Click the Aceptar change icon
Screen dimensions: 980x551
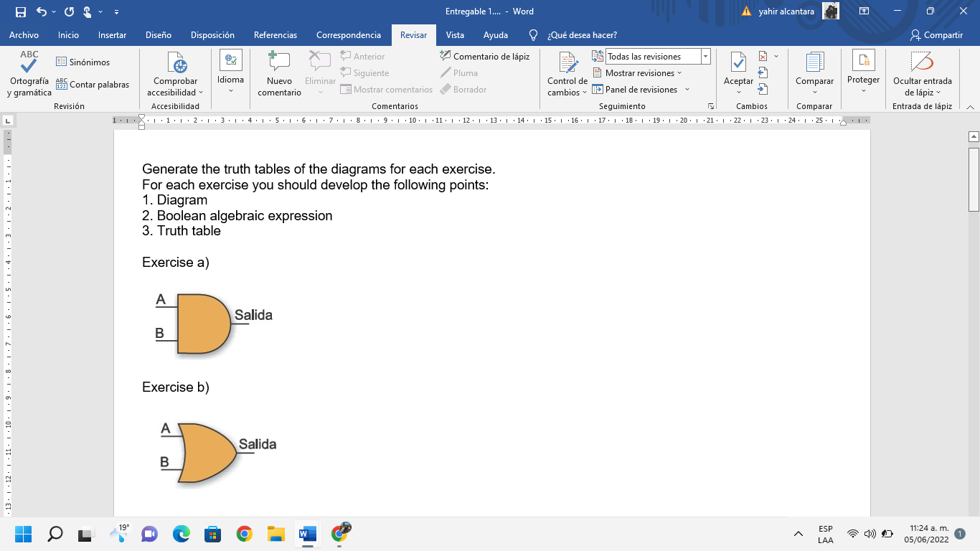point(738,62)
